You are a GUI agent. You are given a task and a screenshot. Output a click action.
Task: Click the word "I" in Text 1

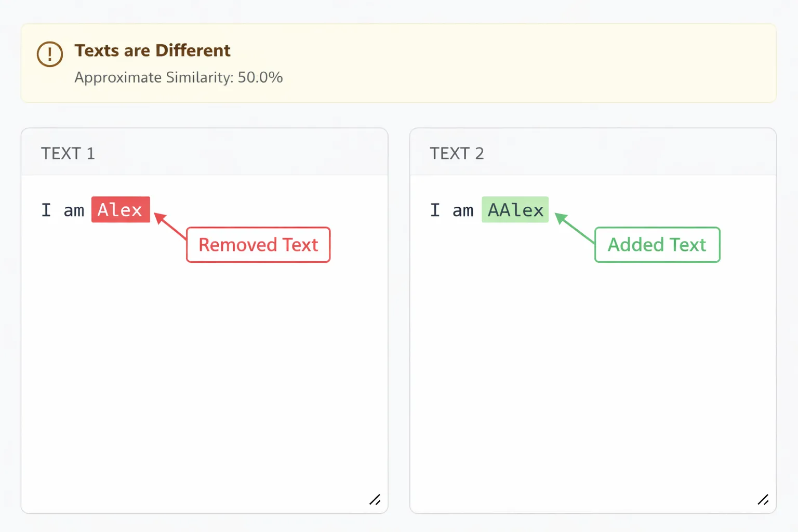[x=46, y=210]
